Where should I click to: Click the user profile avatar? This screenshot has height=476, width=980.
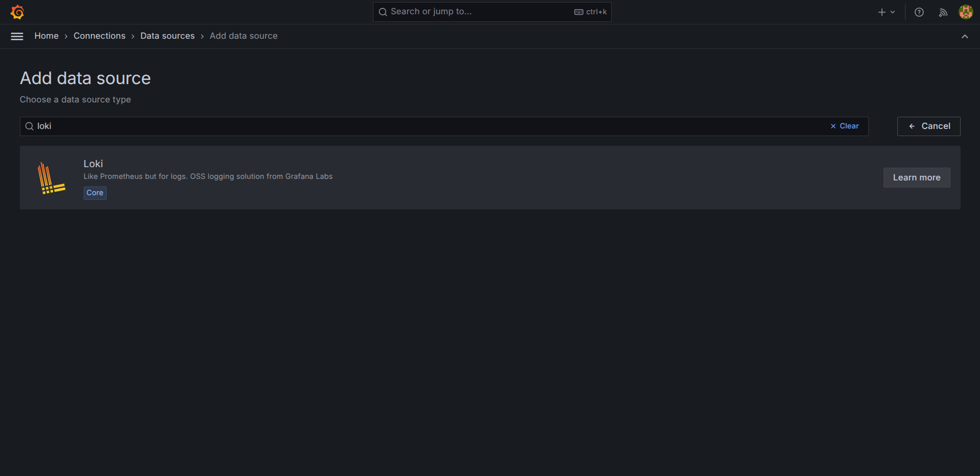965,12
